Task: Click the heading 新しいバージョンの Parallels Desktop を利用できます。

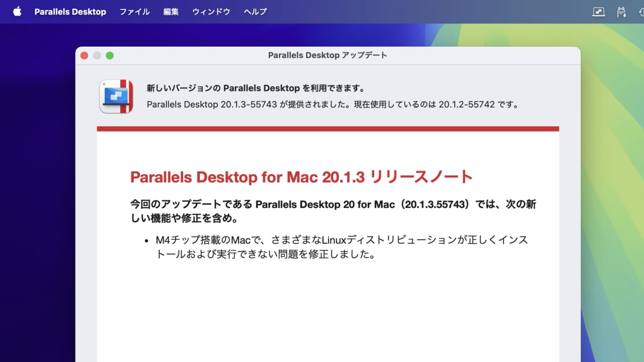Action: 256,88
